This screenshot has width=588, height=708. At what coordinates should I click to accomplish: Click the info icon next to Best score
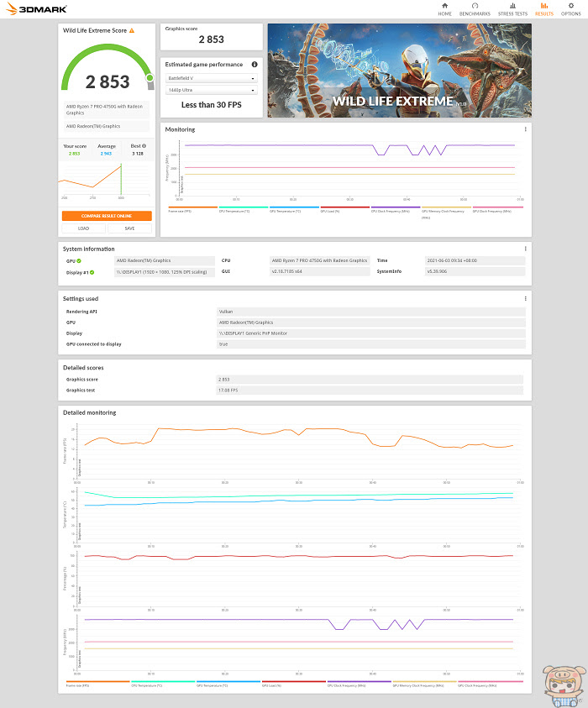(x=144, y=146)
